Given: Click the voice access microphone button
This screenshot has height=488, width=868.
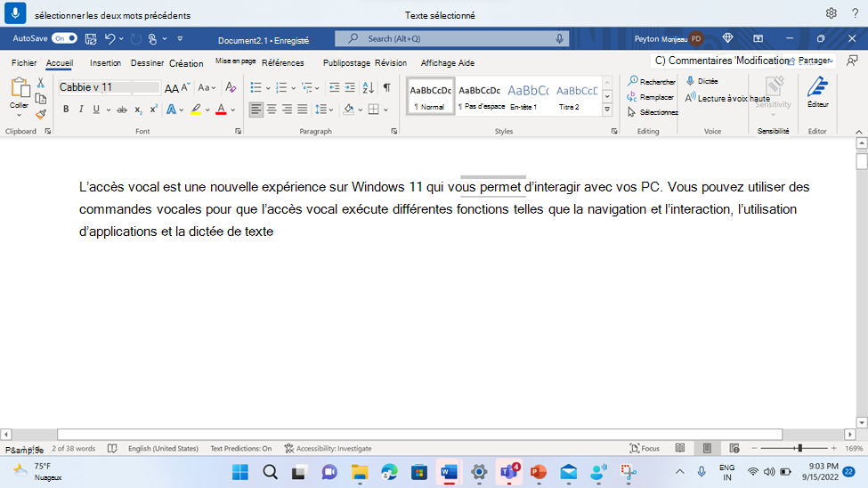Looking at the screenshot, I should pos(15,12).
